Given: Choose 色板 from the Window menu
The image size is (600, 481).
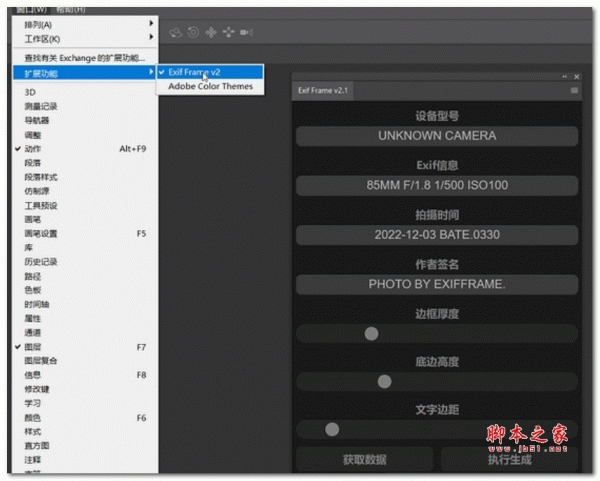Looking at the screenshot, I should pos(85,290).
